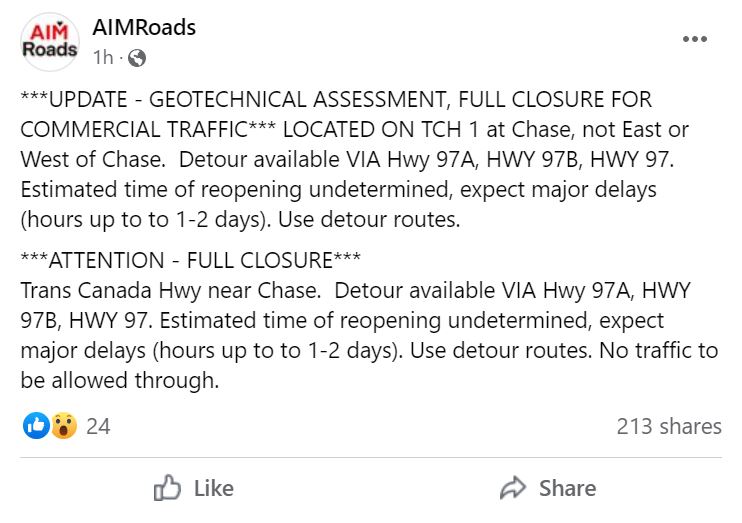Like the AIMRoads post
742x523 pixels.
click(x=194, y=488)
